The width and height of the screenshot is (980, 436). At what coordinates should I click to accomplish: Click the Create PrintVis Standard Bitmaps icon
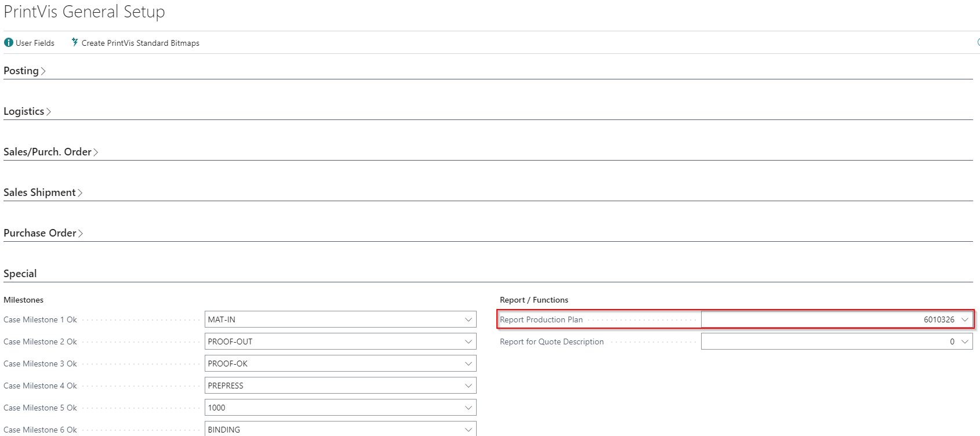[x=75, y=42]
